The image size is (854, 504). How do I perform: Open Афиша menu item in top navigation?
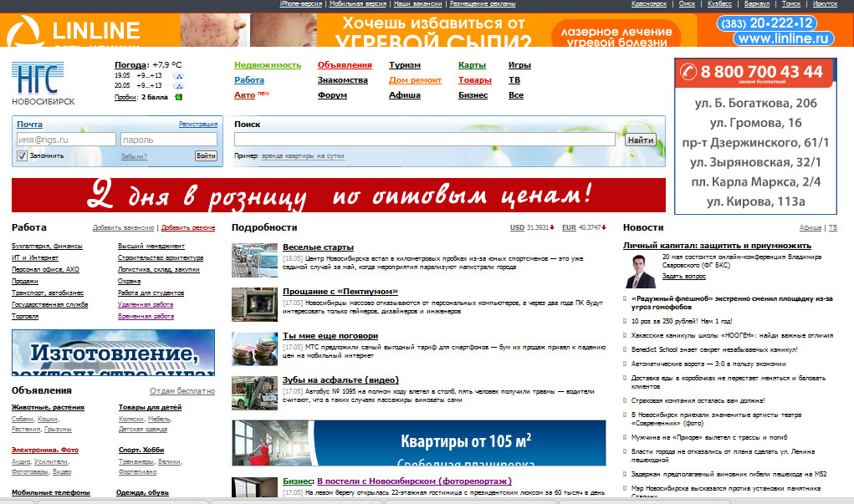[x=405, y=94]
